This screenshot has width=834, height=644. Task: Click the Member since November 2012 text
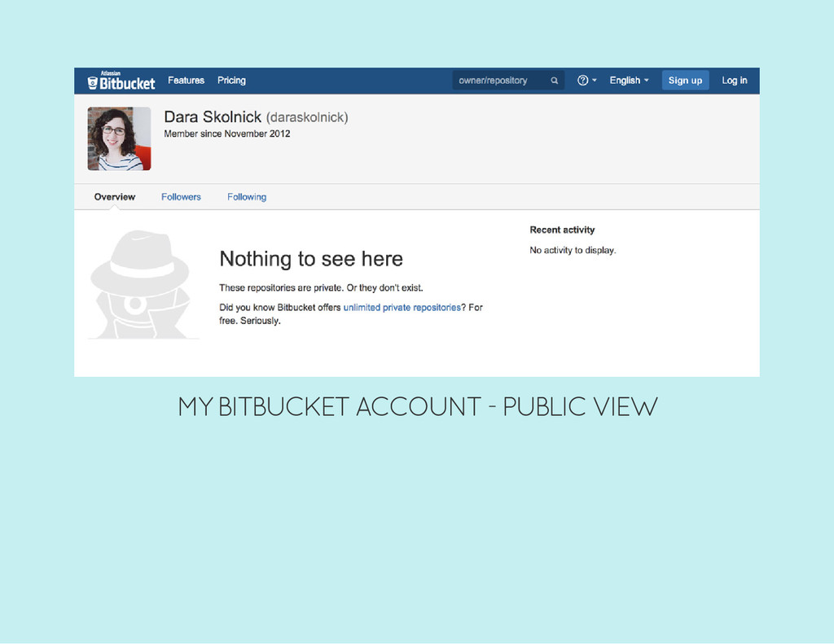[227, 134]
